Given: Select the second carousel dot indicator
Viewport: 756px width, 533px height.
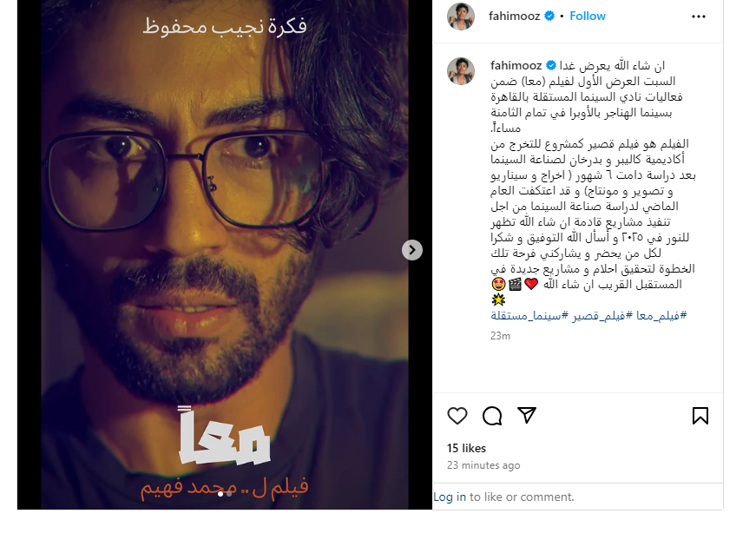Looking at the screenshot, I should click(x=229, y=494).
